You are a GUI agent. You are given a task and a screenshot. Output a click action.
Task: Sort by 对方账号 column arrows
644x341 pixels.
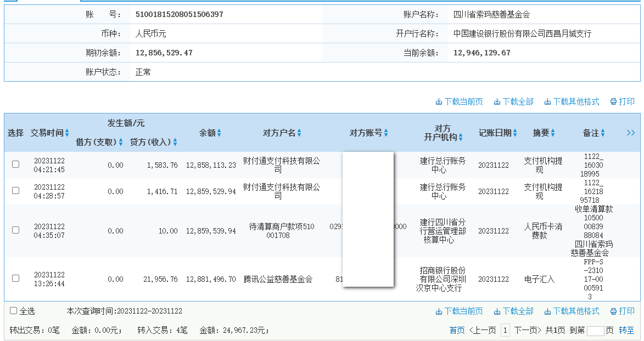385,133
